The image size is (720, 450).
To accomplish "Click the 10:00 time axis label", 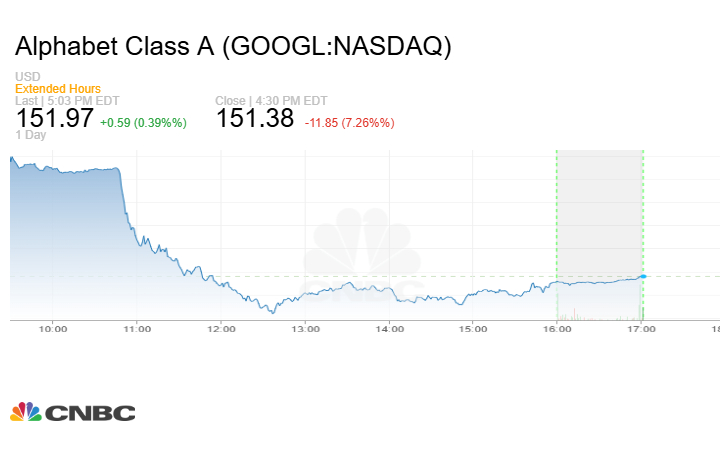I will click(x=53, y=328).
